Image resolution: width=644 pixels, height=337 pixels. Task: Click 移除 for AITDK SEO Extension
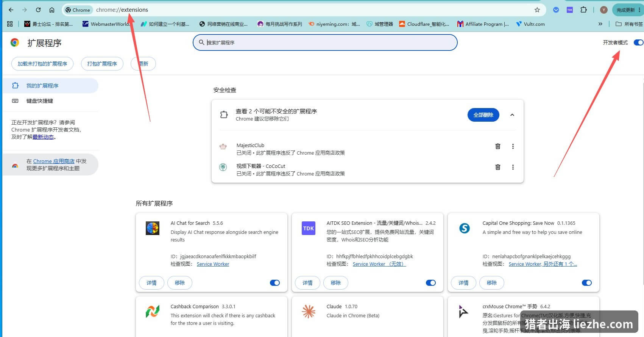[336, 283]
